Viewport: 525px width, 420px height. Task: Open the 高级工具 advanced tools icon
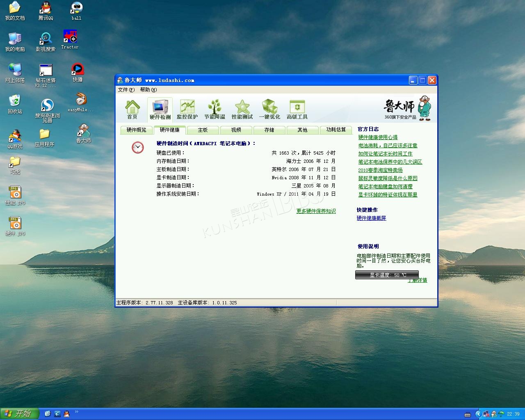pyautogui.click(x=297, y=110)
